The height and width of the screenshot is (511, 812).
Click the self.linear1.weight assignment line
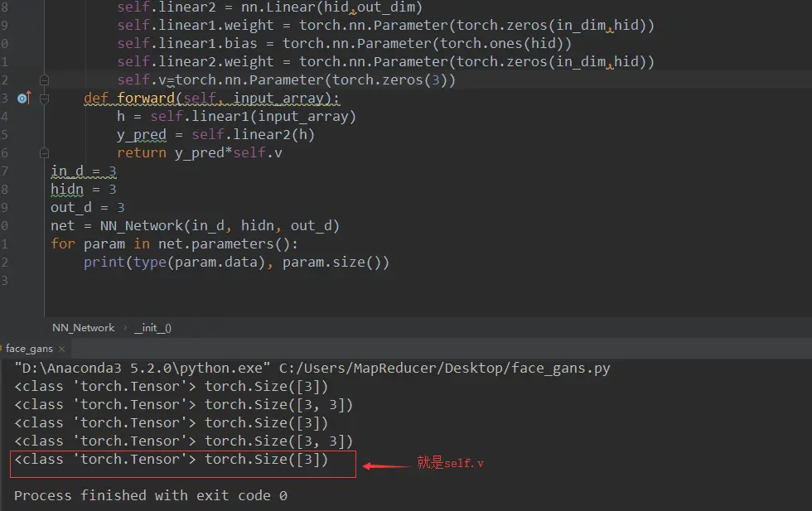[x=385, y=26]
